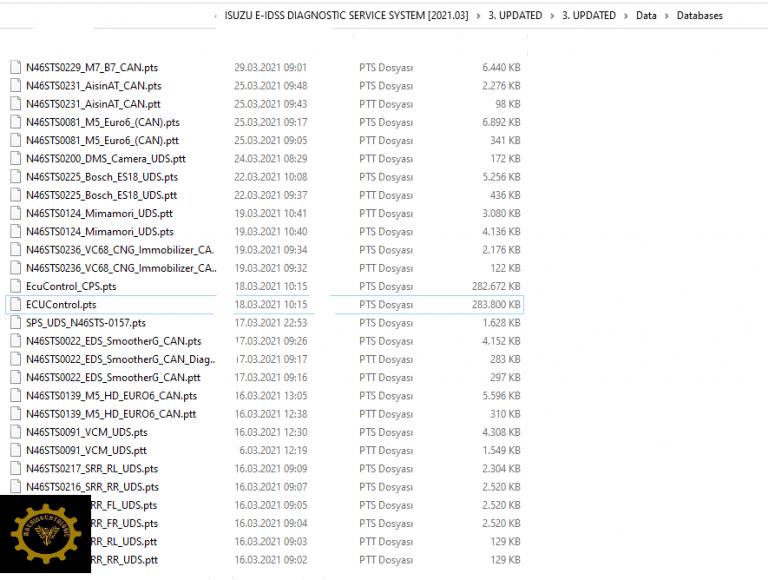Click the 2.304 KB size value

[x=501, y=468]
